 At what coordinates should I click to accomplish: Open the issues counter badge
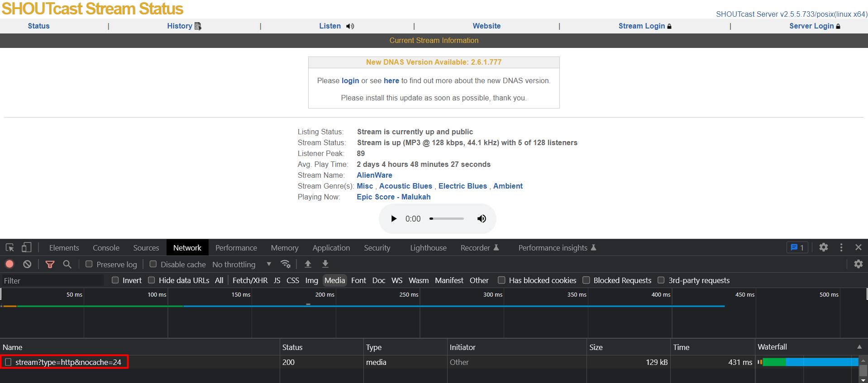point(797,247)
